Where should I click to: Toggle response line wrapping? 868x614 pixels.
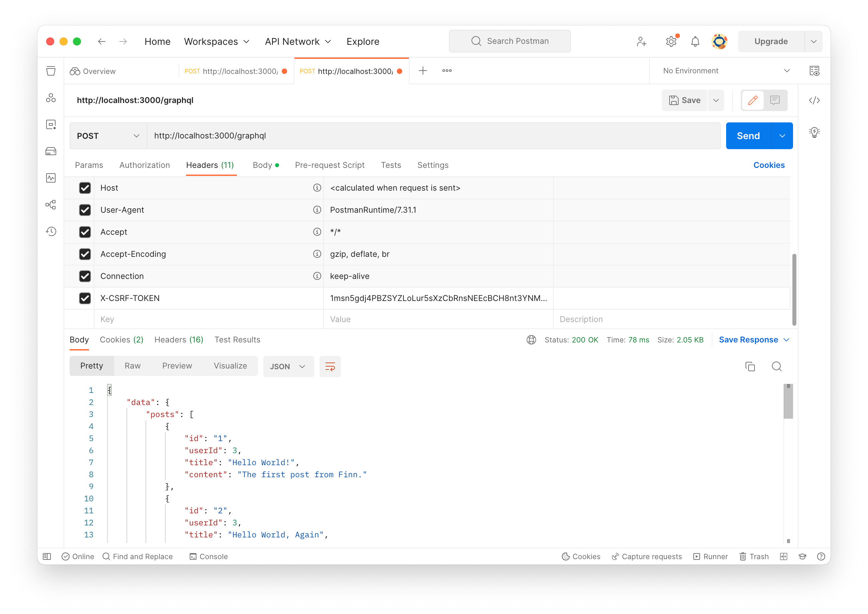(x=330, y=366)
